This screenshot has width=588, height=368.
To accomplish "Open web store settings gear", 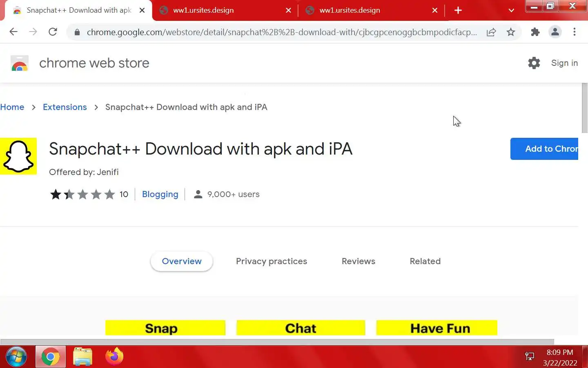I will pos(534,63).
